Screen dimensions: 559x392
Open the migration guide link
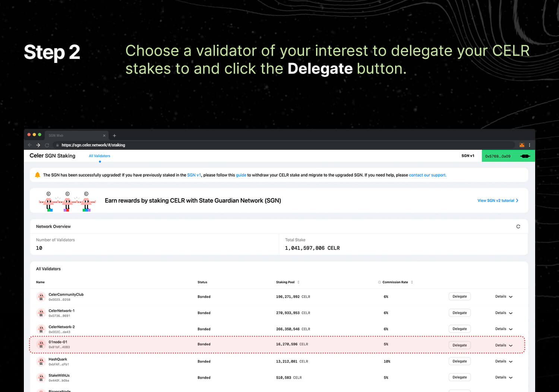[x=241, y=175]
